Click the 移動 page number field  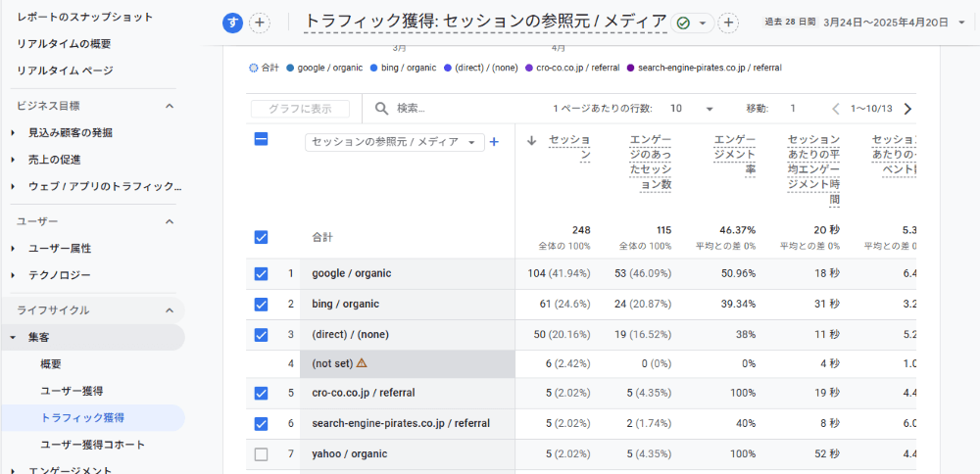click(x=793, y=109)
